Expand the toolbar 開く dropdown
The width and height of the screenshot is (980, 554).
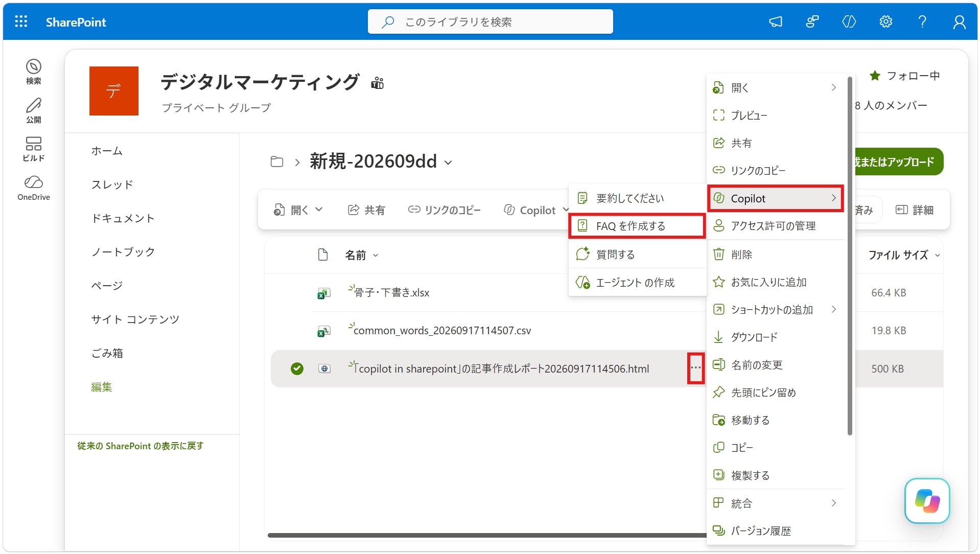tap(319, 210)
